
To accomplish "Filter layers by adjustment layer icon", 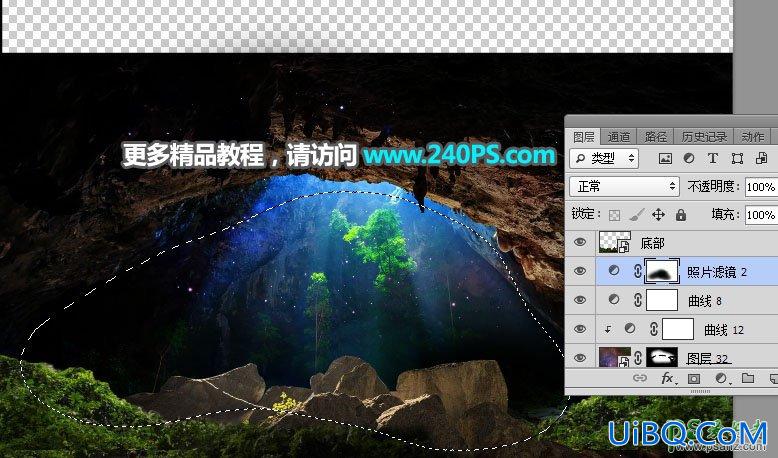I will [689, 158].
